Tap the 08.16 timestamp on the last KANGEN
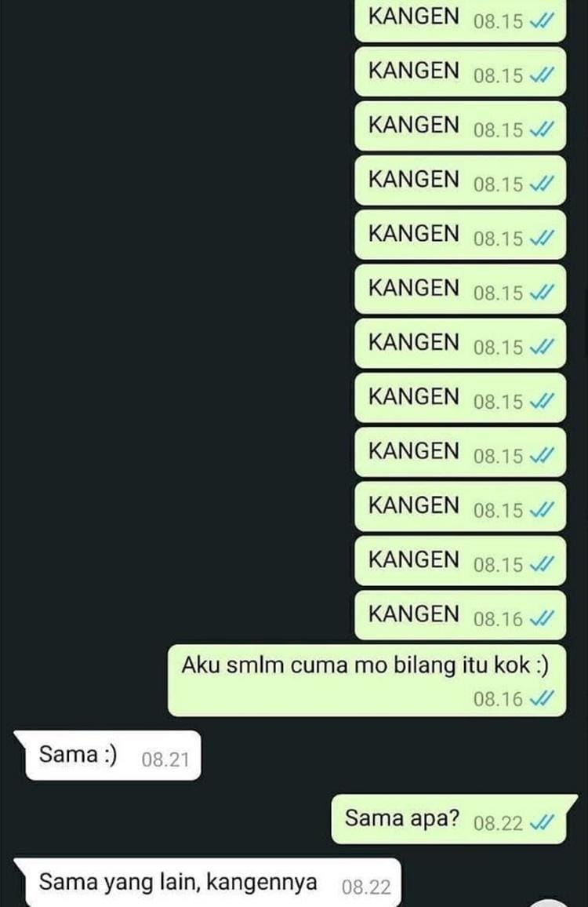This screenshot has height=907, width=588. [x=498, y=619]
